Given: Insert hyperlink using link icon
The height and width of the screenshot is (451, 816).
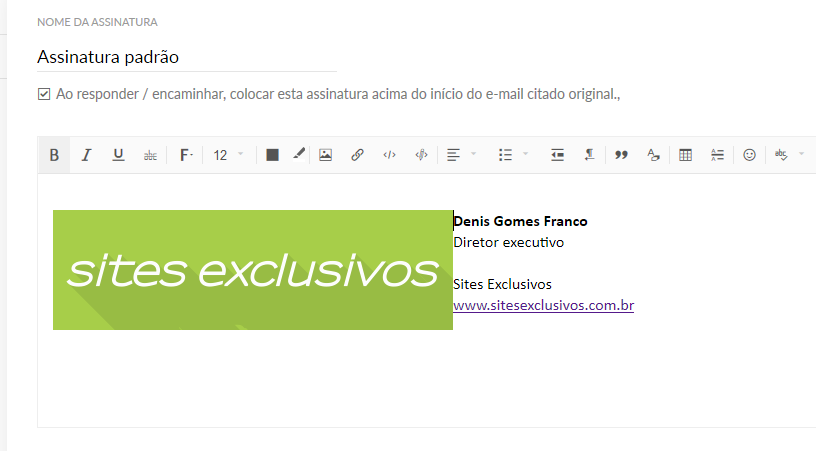Looking at the screenshot, I should click(357, 155).
